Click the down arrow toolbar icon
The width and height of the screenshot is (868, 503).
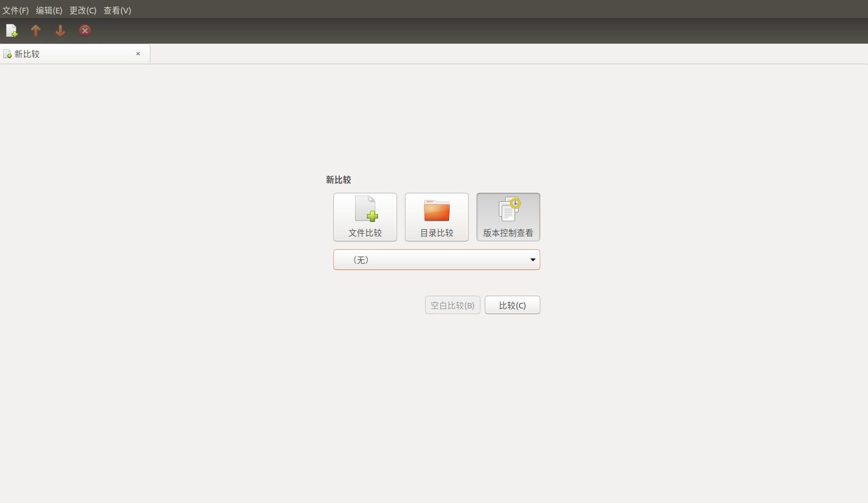point(60,31)
